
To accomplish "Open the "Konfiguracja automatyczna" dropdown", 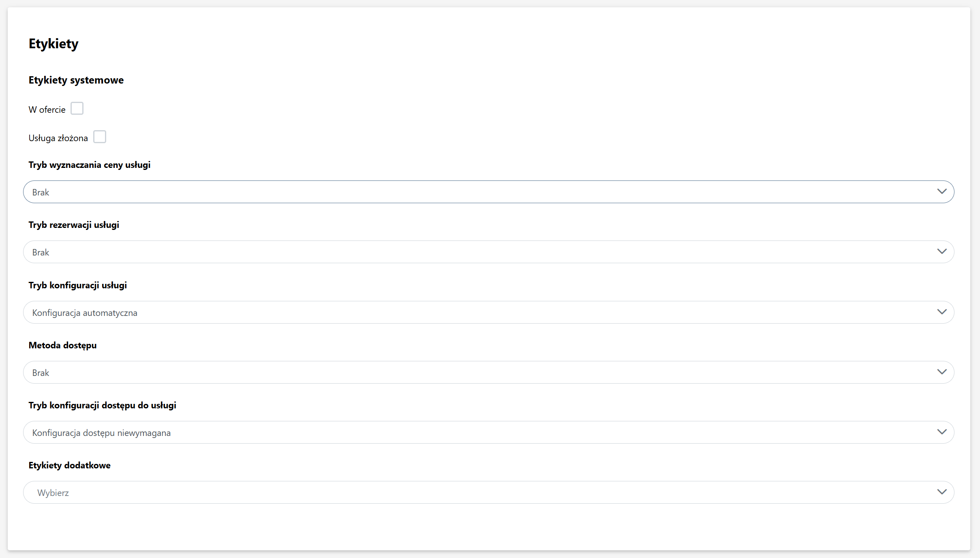I will (486, 312).
